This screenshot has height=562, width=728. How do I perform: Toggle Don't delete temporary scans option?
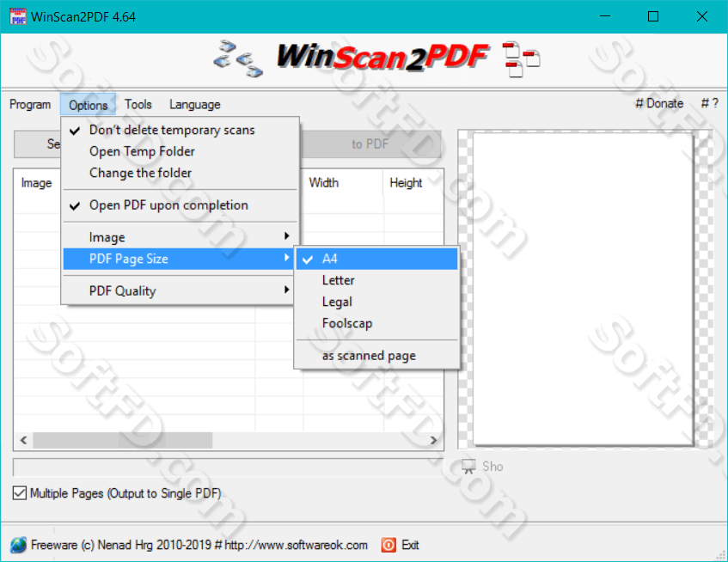point(180,130)
